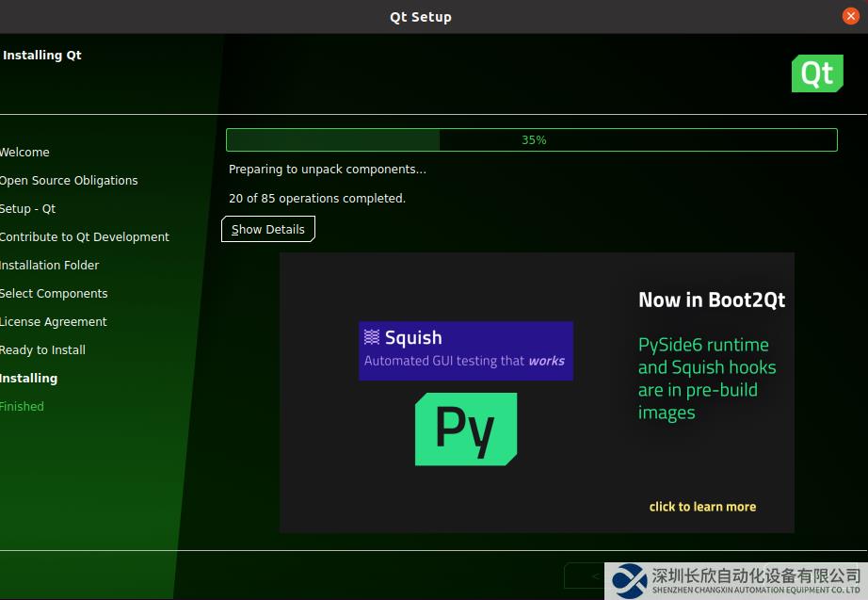Screen dimensions: 868x600
Task: Close the Qt Setup window
Action: click(x=850, y=16)
